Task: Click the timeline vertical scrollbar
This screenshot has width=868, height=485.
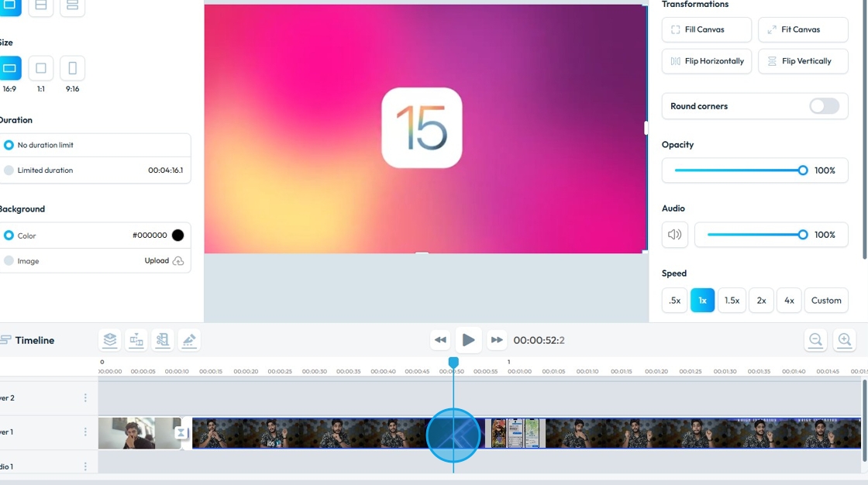Action: pos(864,420)
